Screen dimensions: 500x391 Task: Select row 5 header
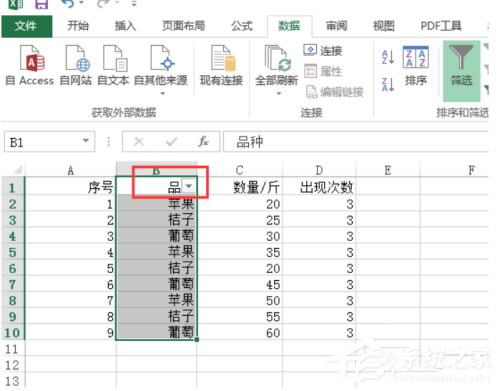[x=12, y=252]
